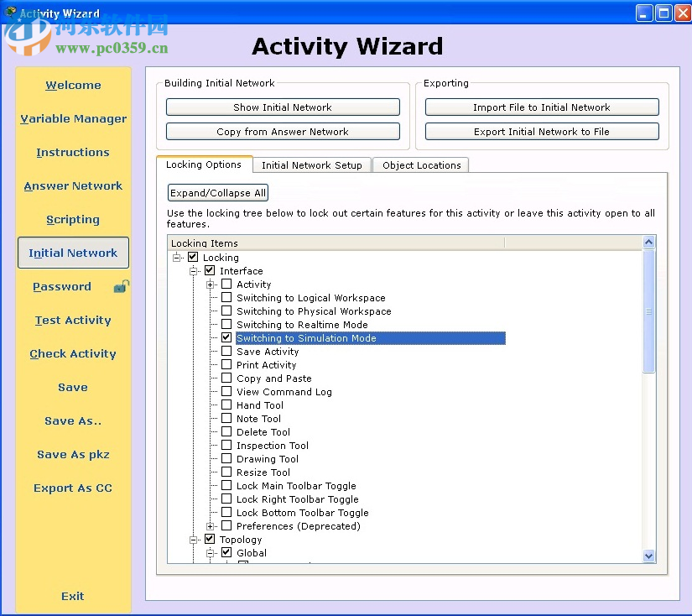Enable Switching to Logical Workspace lock
The image size is (692, 616).
[226, 297]
